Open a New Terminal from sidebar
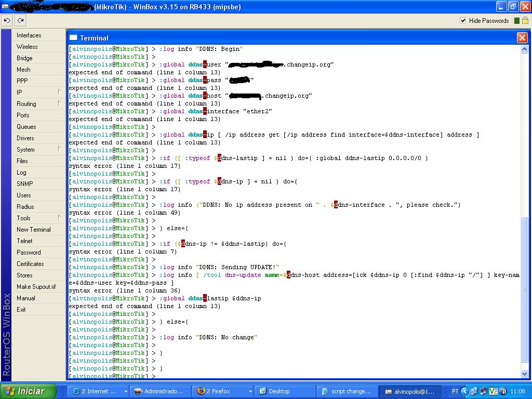Viewport: 532px width, 399px height. click(38, 230)
